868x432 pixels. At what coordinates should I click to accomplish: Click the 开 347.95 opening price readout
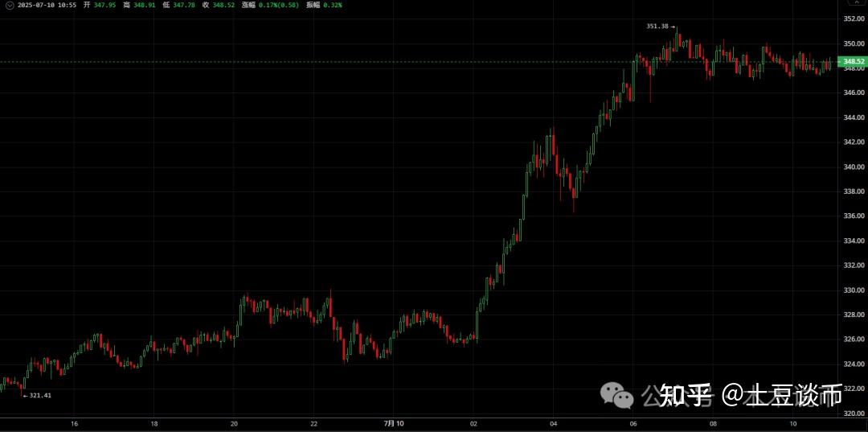[100, 5]
